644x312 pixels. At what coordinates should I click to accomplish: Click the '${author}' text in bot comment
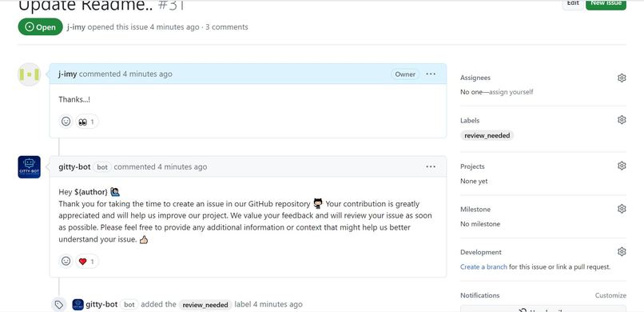pos(91,192)
